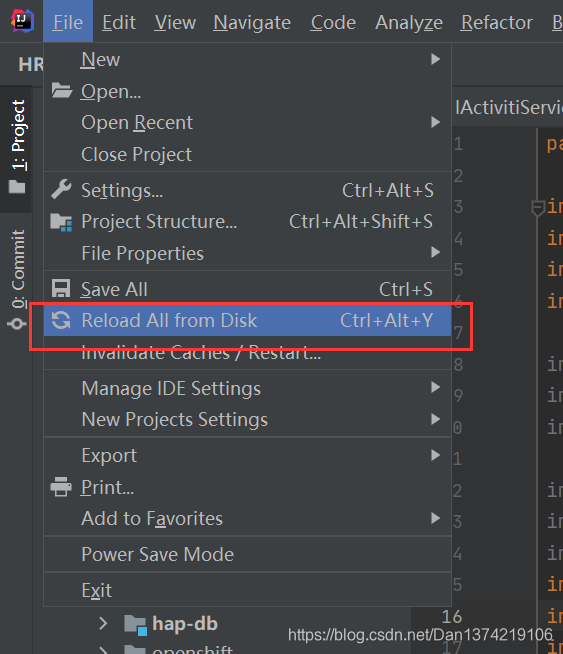Click the code folding marker on line 3
Viewport: 563px width, 654px height.
click(538, 207)
